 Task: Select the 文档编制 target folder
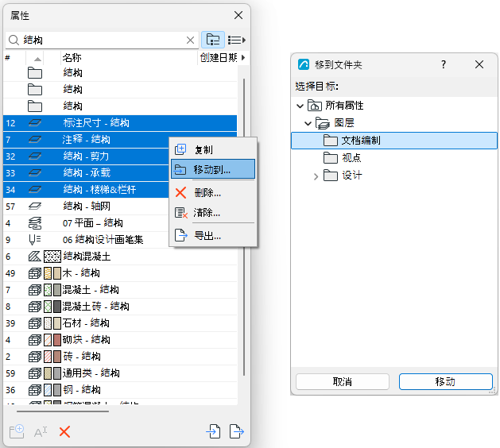pos(394,141)
